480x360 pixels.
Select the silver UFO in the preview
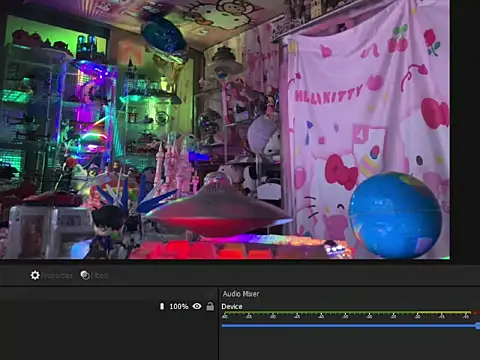(218, 210)
